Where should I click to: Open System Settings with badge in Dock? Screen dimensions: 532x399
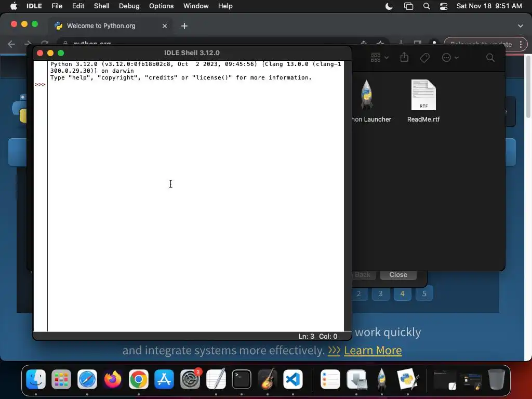(190, 379)
